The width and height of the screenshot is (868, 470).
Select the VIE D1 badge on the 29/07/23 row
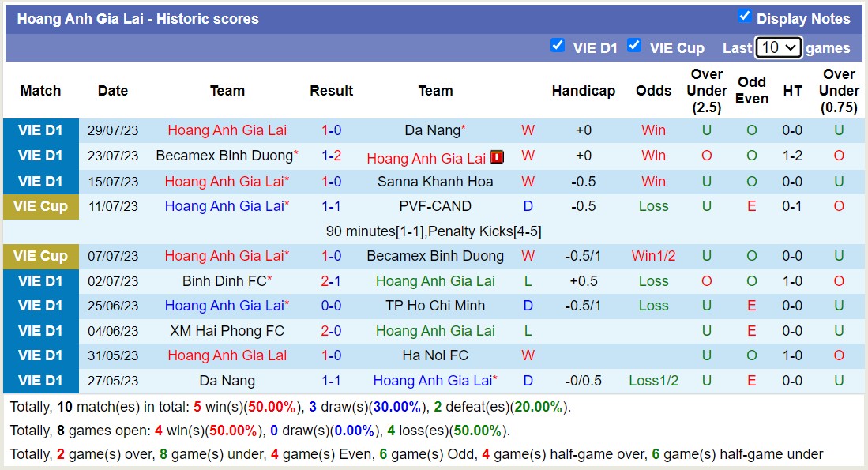click(x=40, y=130)
